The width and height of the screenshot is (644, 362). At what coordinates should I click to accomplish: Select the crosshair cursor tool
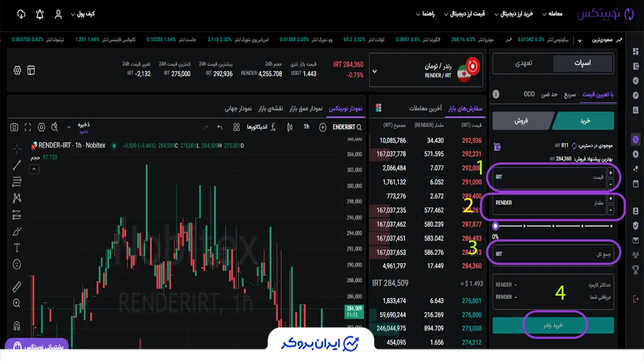pyautogui.click(x=17, y=148)
